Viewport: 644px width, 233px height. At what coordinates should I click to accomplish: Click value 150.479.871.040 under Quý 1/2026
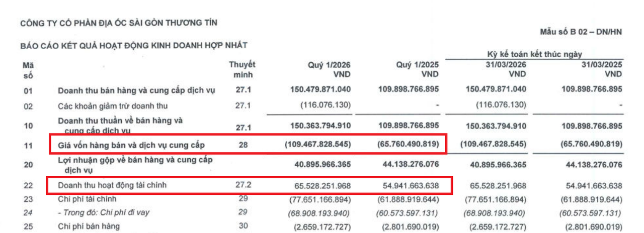320,89
